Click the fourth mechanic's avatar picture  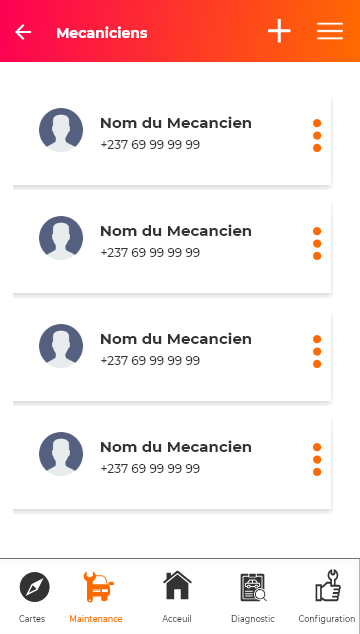point(61,454)
